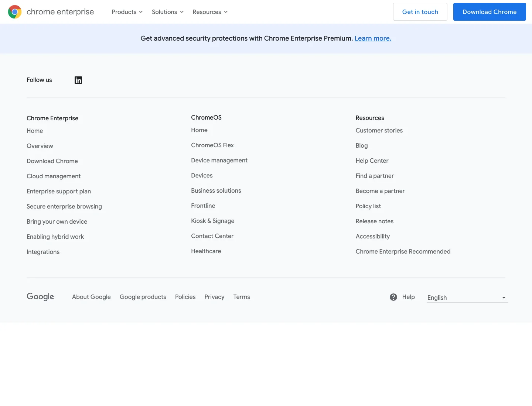Open Enabling hybrid work link

(x=55, y=237)
